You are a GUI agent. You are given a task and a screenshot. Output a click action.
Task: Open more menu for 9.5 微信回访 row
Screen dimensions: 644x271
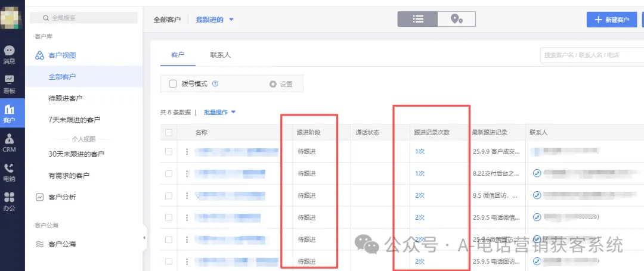pyautogui.click(x=187, y=195)
